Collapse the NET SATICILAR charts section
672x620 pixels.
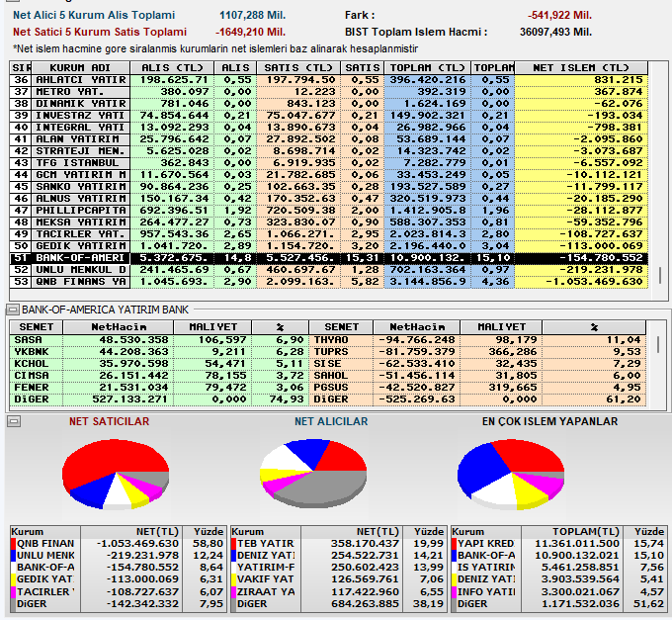pyautogui.click(x=14, y=421)
